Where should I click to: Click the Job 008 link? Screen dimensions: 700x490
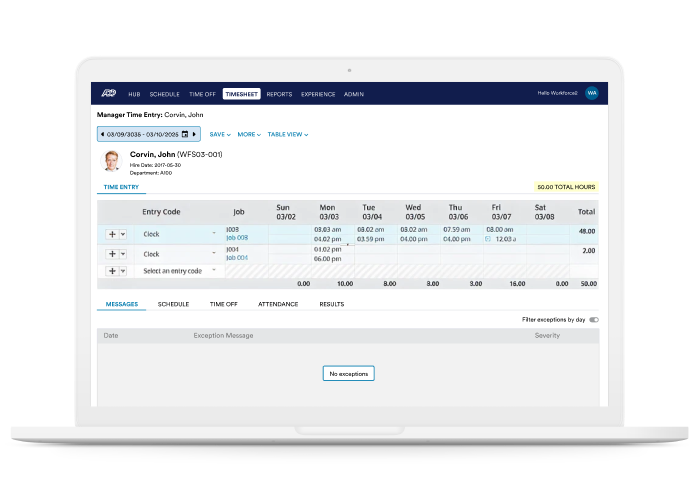click(237, 239)
